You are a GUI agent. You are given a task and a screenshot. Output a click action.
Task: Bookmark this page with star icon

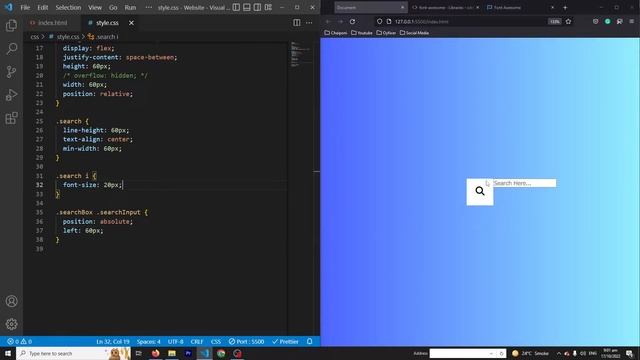point(569,21)
